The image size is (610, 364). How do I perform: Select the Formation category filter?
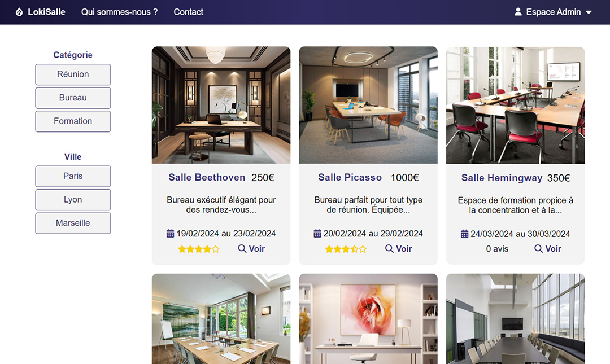pos(73,121)
